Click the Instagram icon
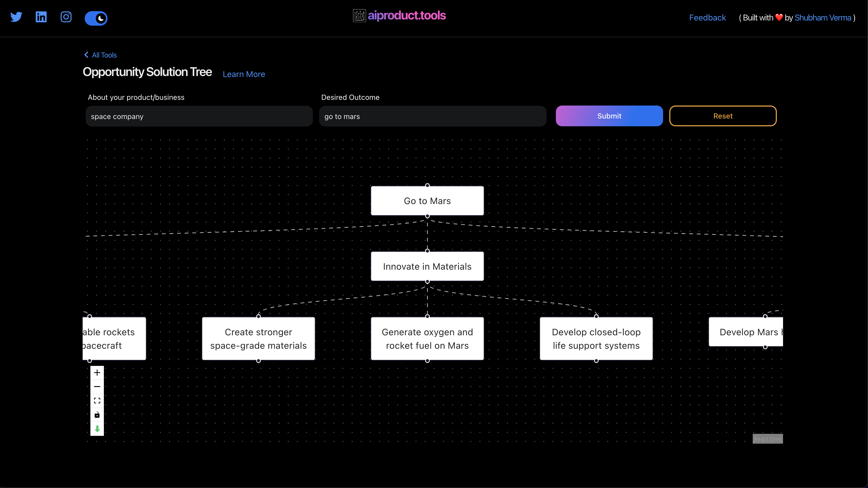868x488 pixels. pyautogui.click(x=66, y=17)
